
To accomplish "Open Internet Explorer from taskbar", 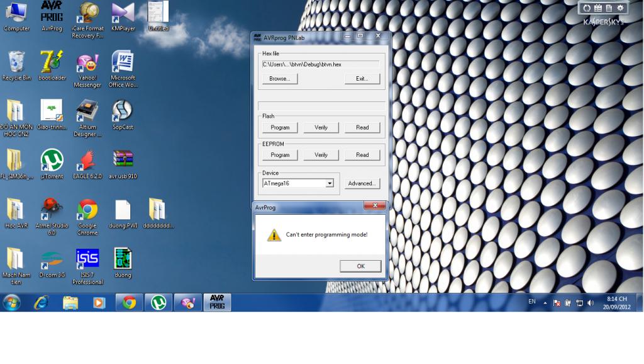I will point(42,303).
